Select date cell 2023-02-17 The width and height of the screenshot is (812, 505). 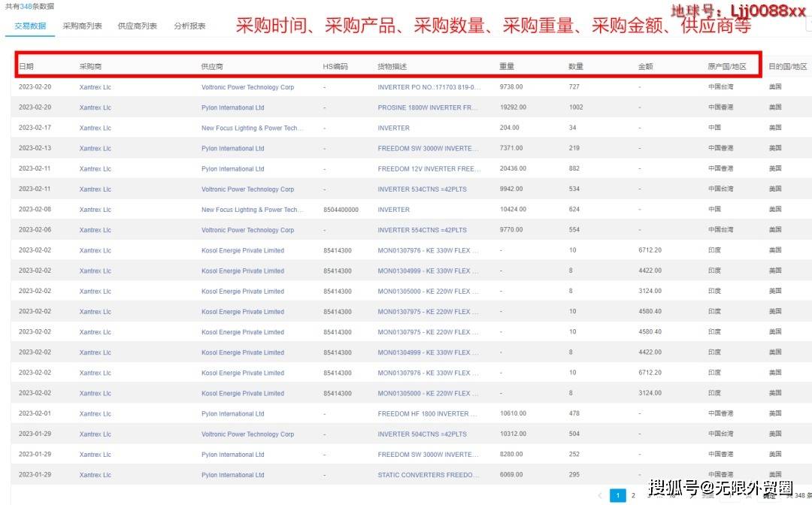tap(35, 127)
